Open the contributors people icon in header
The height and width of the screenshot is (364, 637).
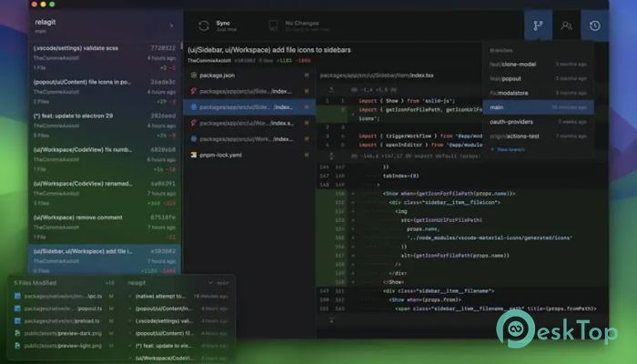click(566, 25)
